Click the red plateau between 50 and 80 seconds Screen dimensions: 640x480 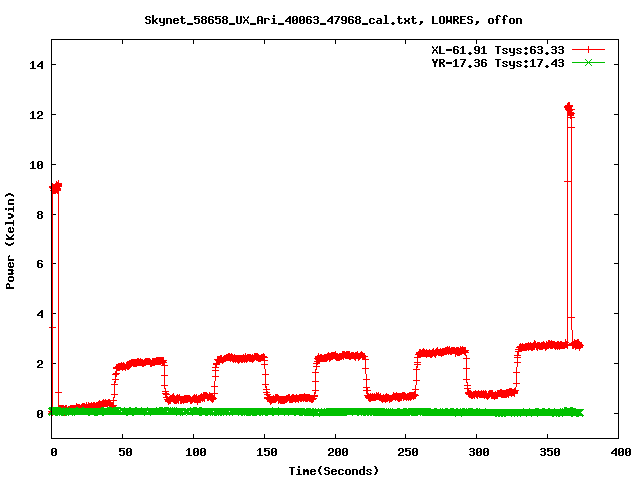[x=140, y=362]
